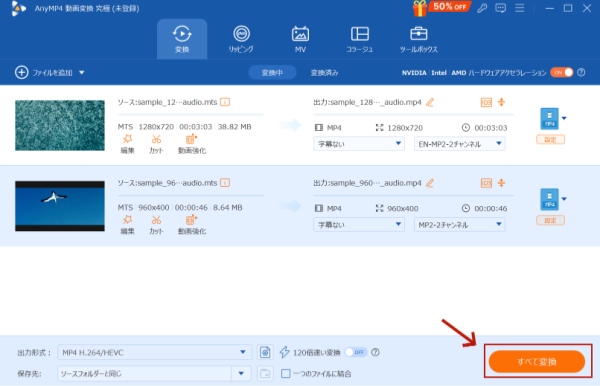Select the 変換済み list tab
The image size is (600, 386).
tap(324, 72)
